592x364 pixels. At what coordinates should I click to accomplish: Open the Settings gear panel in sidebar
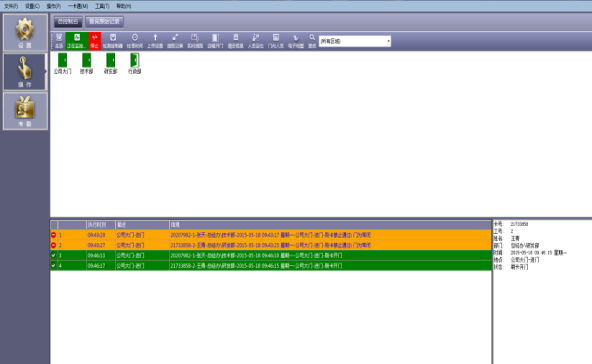(25, 33)
